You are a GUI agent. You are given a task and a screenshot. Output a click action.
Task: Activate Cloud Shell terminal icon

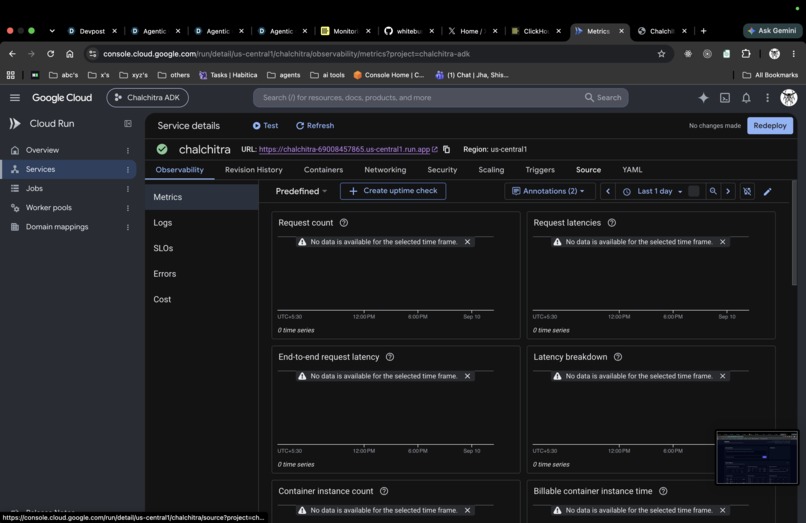tap(725, 98)
